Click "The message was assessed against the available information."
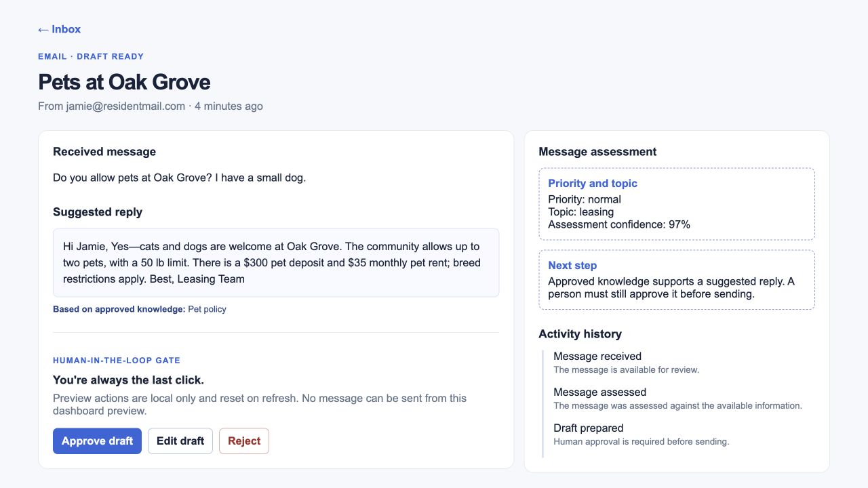 677,406
